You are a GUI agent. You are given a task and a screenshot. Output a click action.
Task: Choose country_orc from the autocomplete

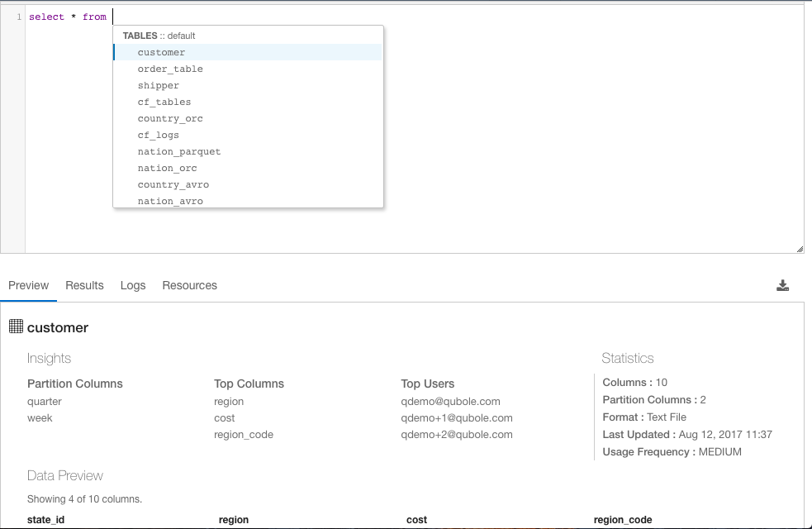click(x=248, y=119)
